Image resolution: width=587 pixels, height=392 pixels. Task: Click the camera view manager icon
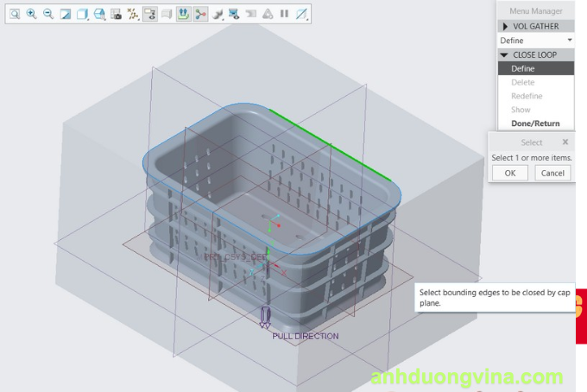coord(116,14)
